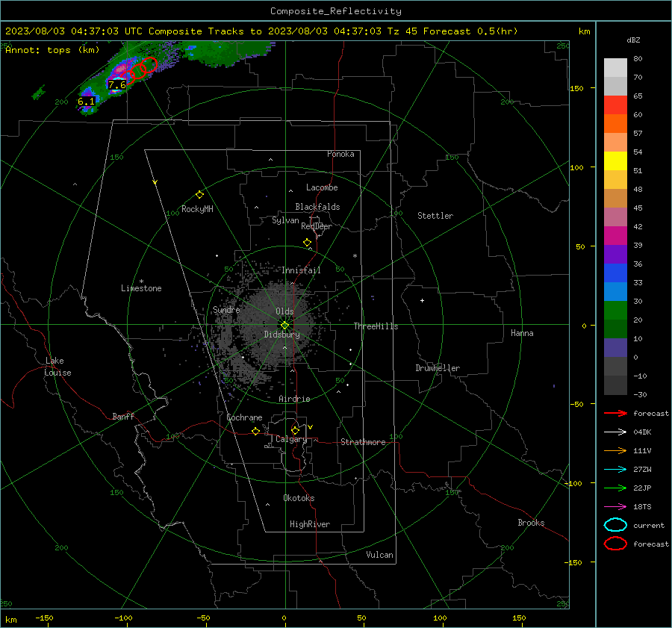Viewport: 672px width, 628px height.
Task: Click the Annot: tops (km) label
Action: 52,50
